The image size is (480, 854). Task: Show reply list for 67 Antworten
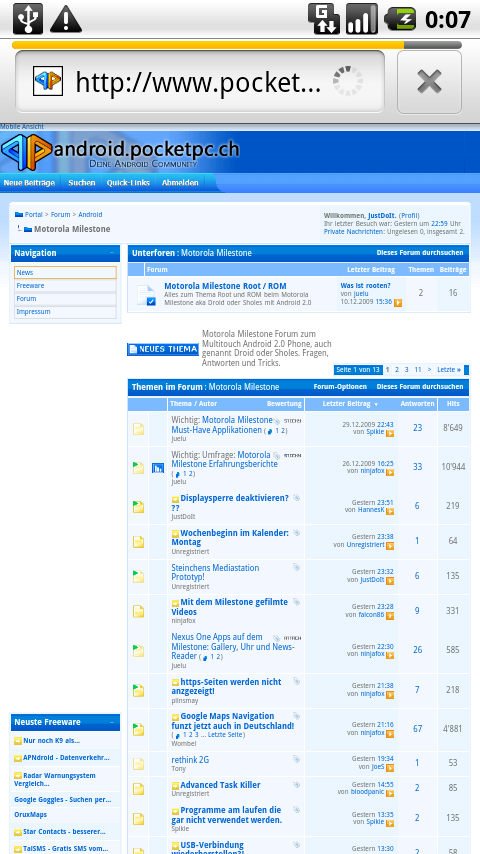click(x=417, y=729)
